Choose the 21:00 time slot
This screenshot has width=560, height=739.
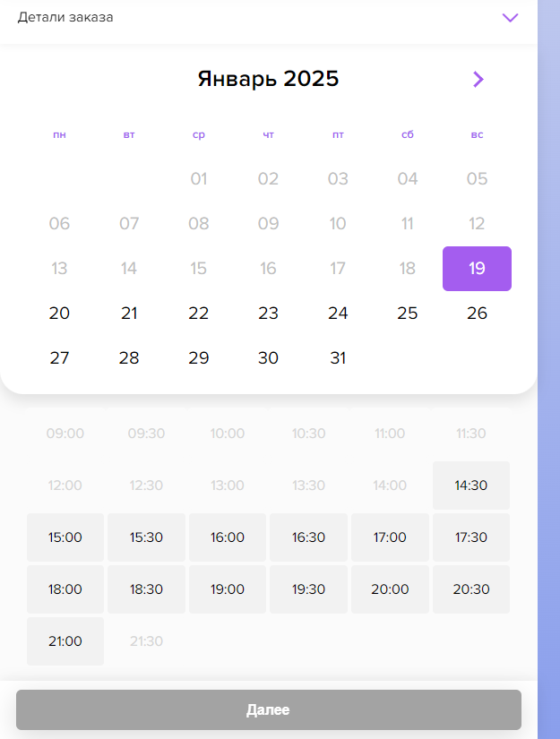(x=65, y=641)
